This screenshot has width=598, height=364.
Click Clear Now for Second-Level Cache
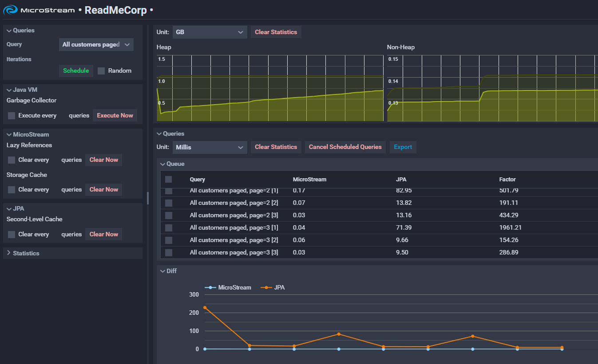(104, 235)
